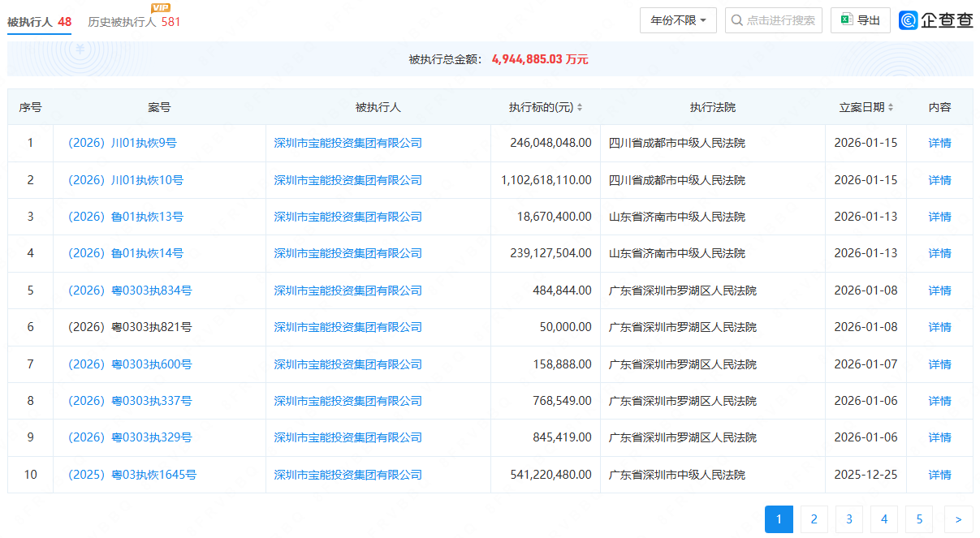Go to page 5

919,519
